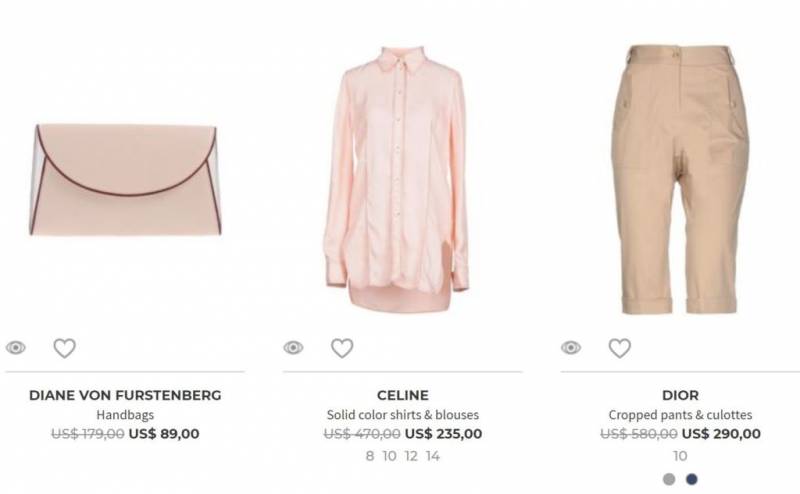This screenshot has height=494, width=800.
Task: Choose size 8 for Celine shirt
Action: pos(370,456)
